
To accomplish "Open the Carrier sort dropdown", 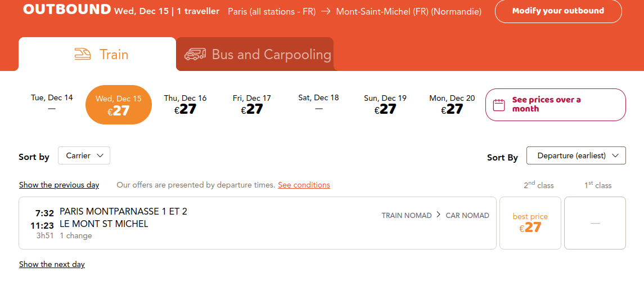I will 84,155.
